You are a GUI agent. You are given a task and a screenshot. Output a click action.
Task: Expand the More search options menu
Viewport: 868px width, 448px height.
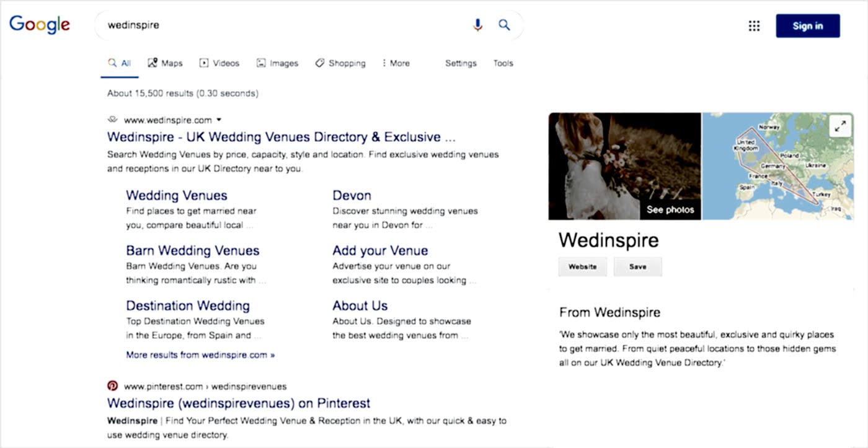[x=396, y=63]
